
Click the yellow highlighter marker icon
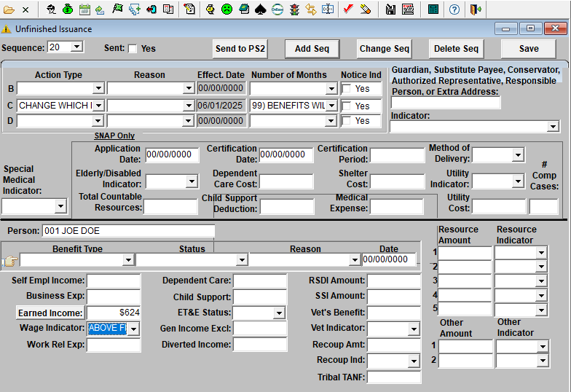(366, 9)
